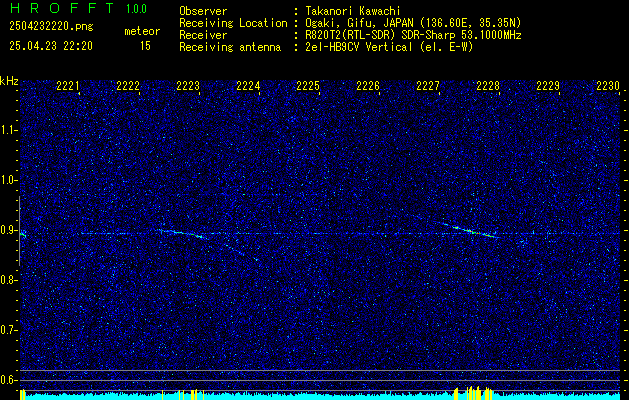
Task: Click the Receiving Location label
Action: tap(233, 23)
